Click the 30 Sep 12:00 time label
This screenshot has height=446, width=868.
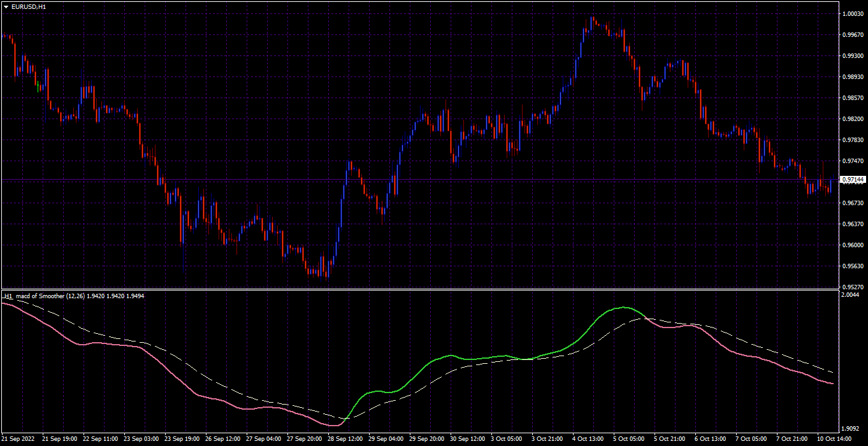(469, 439)
